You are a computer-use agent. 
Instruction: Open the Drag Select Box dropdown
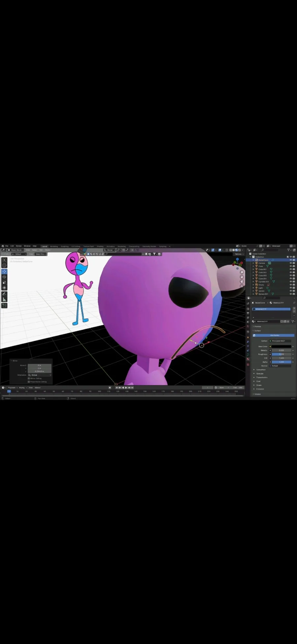coord(40,254)
